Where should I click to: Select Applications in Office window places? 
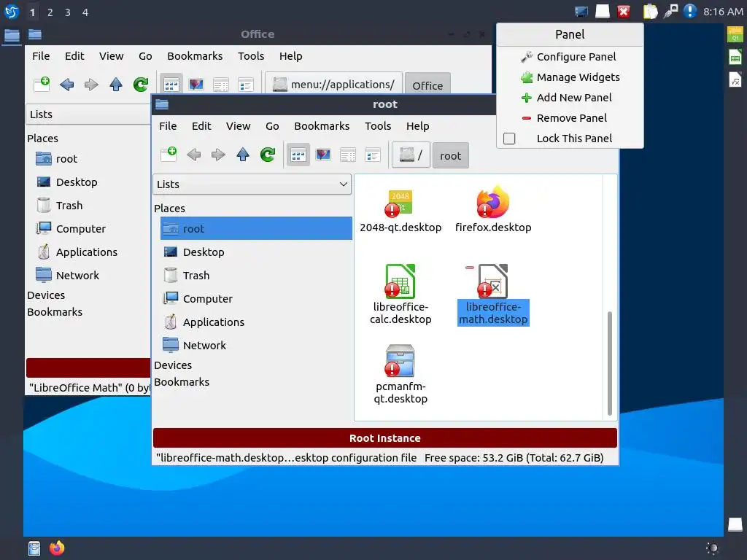tap(92, 252)
